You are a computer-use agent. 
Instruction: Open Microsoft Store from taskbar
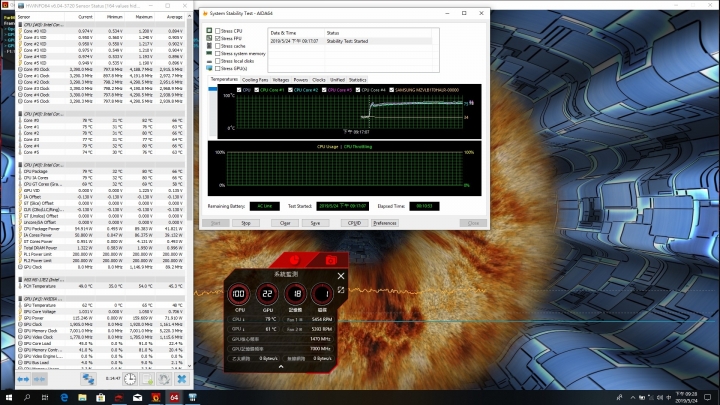101,398
